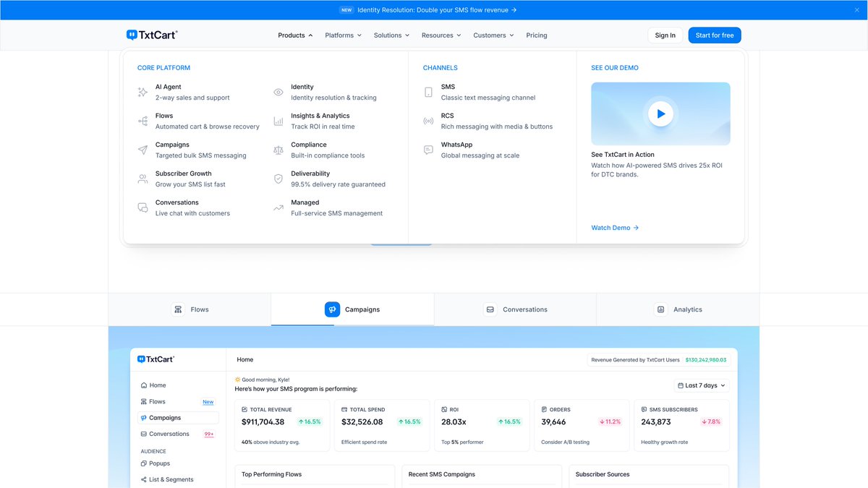Open the Identity Resolution announcement banner link
Image resolution: width=868 pixels, height=488 pixels.
click(437, 10)
